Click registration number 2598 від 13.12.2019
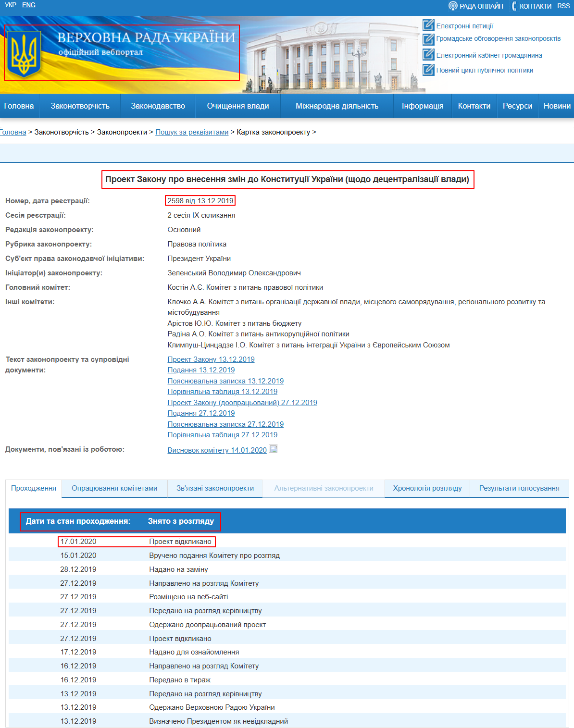The width and height of the screenshot is (574, 728). click(200, 201)
